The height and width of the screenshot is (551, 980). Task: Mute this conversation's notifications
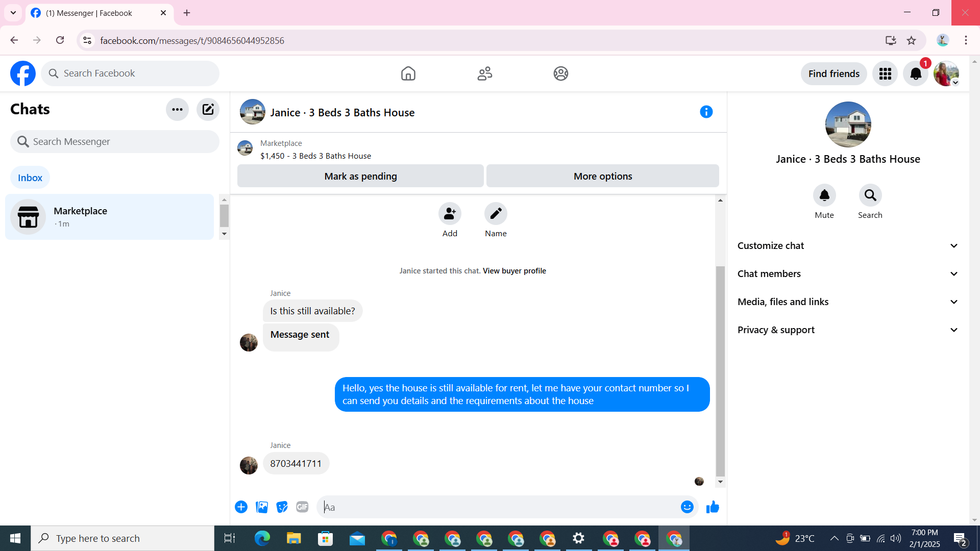(824, 195)
